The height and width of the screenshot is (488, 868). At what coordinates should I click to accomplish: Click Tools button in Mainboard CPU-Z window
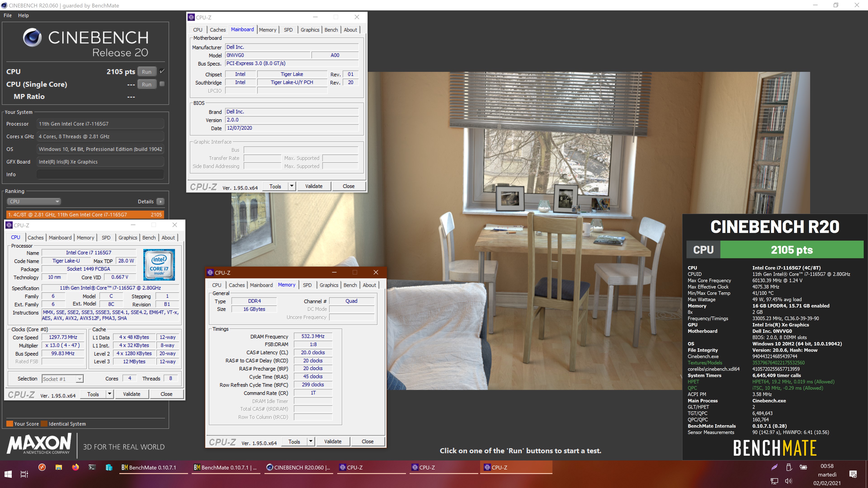pyautogui.click(x=275, y=186)
